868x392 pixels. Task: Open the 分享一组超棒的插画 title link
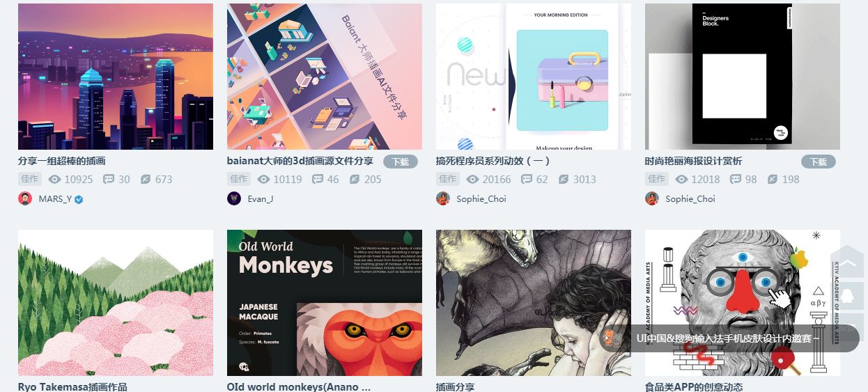tap(62, 161)
